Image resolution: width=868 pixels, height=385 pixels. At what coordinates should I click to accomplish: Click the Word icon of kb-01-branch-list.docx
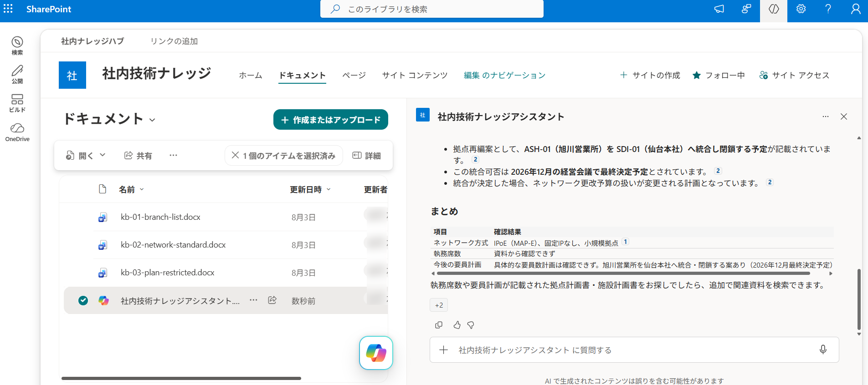pyautogui.click(x=103, y=218)
